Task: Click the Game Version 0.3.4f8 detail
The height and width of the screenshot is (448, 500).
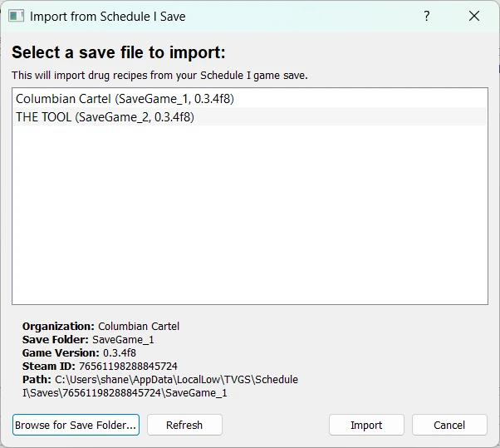Action: click(x=79, y=353)
